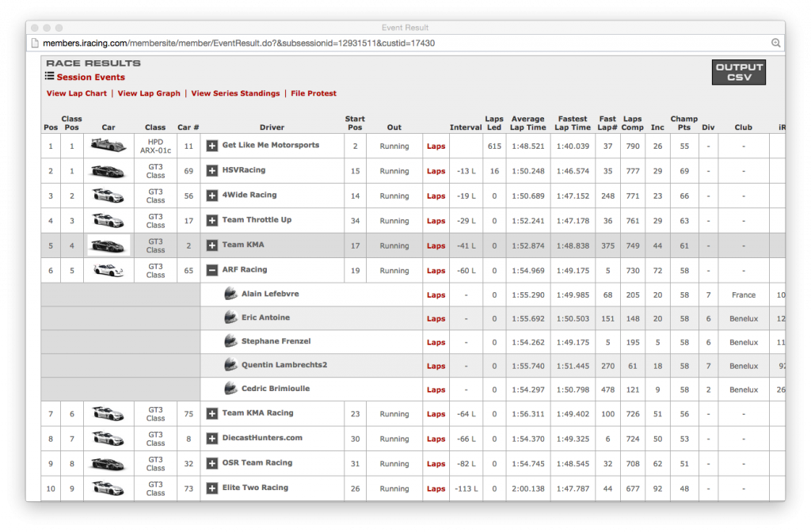Click Laps link for HSVRacing
Image resolution: width=811 pixels, height=532 pixels.
(x=436, y=171)
